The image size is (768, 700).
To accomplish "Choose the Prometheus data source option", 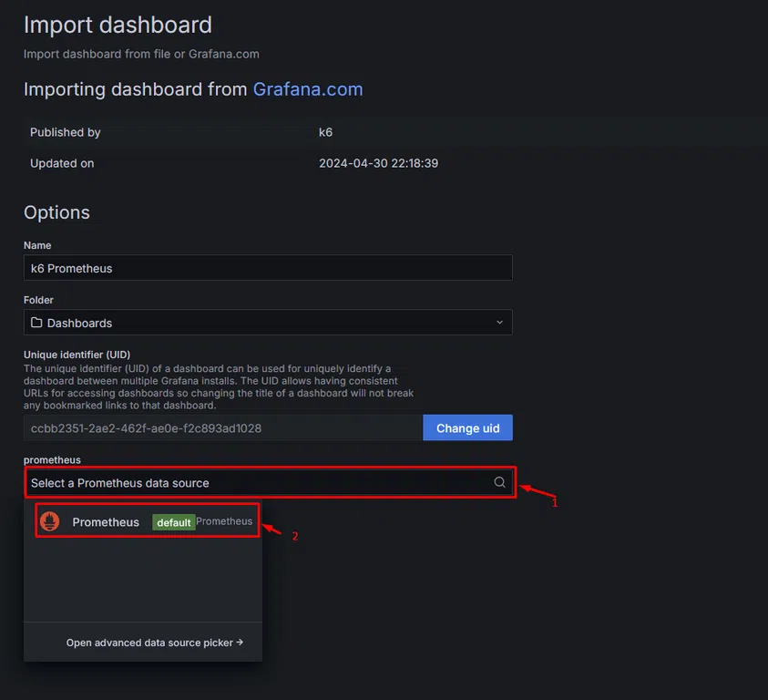I will [106, 522].
